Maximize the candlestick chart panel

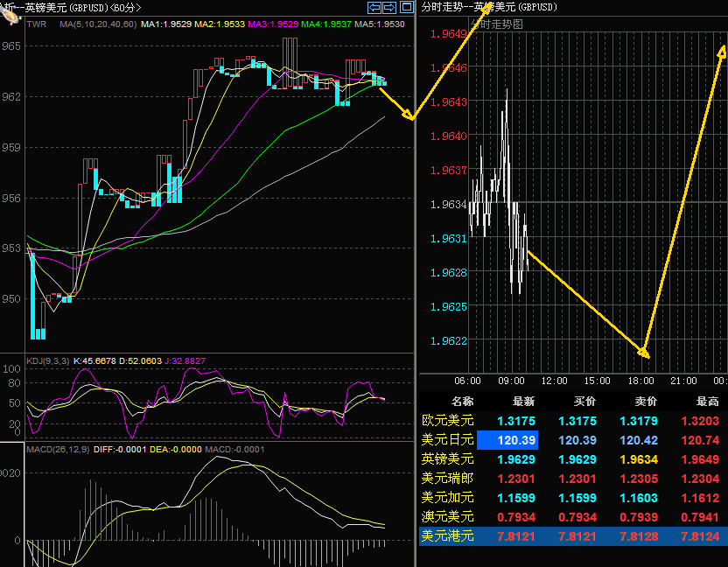coord(406,7)
